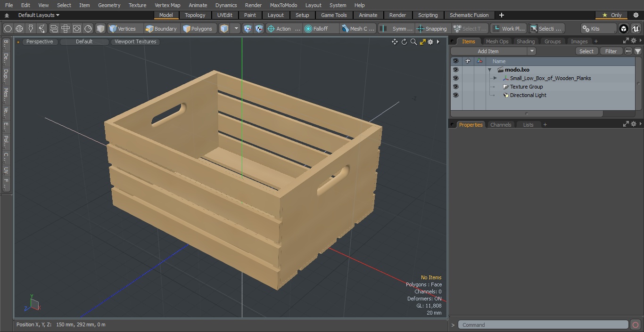Click the circle select-mode icon in the toolbar
The image size is (644, 332).
point(8,29)
